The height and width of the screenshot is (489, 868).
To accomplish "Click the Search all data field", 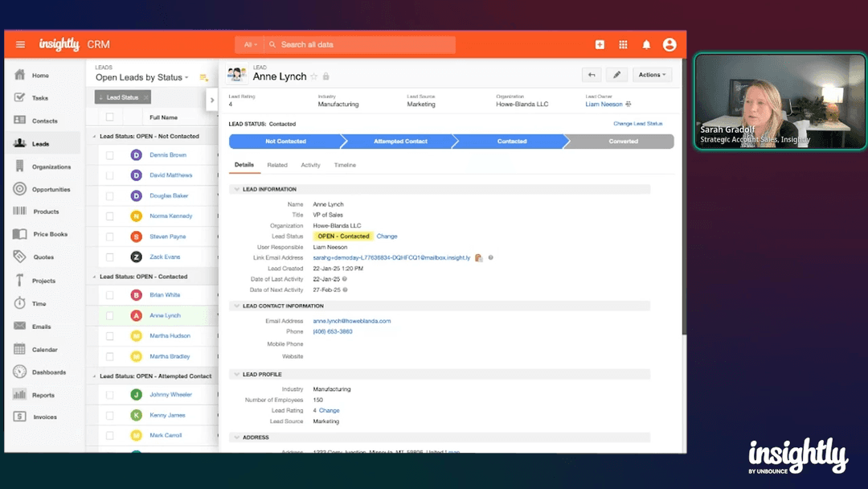I will pos(362,45).
